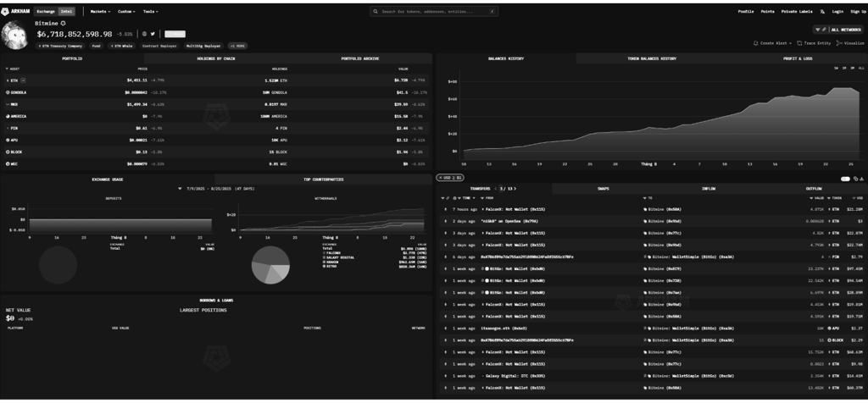Click APU token icon in portfolio
Screen dimensions: 868x403
[8, 140]
